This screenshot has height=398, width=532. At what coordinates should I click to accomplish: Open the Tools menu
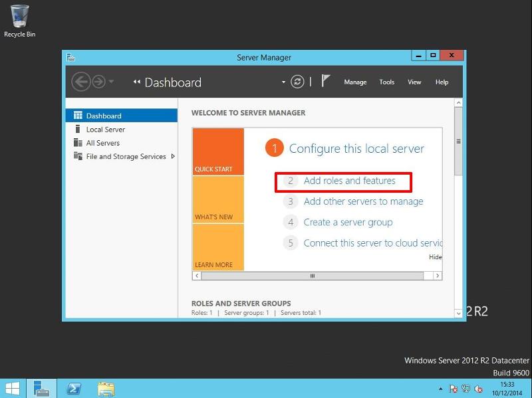[x=386, y=82]
